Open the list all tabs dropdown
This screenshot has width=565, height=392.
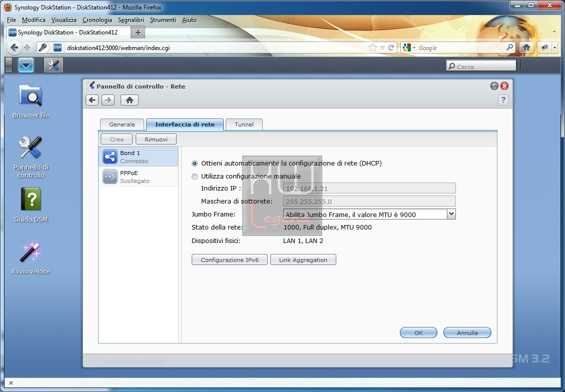click(554, 32)
